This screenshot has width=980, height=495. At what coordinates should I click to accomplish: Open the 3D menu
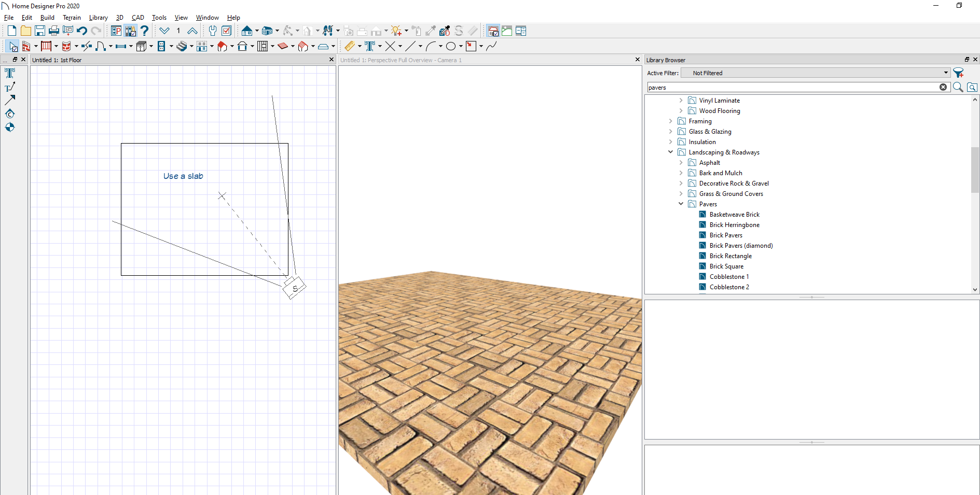tap(119, 18)
